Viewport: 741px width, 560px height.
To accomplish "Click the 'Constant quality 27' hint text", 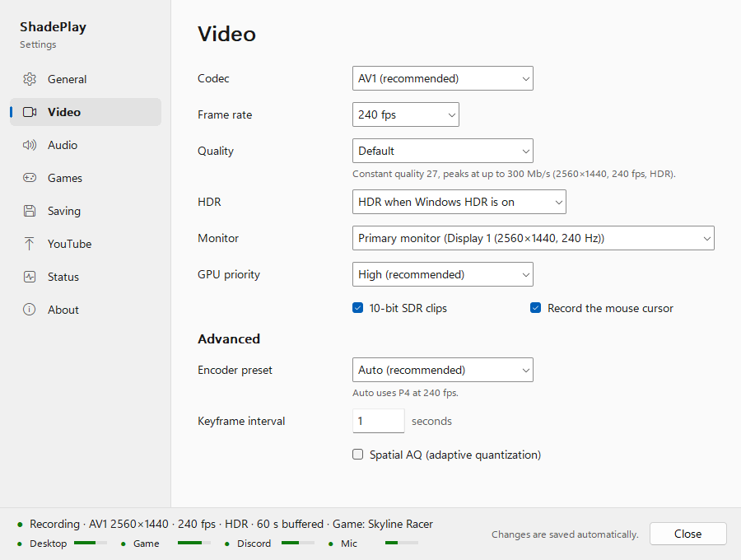I will click(514, 174).
